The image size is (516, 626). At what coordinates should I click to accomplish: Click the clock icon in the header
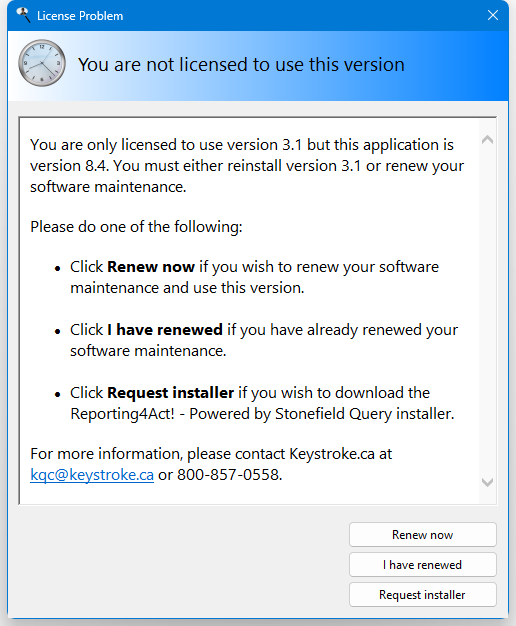[42, 63]
